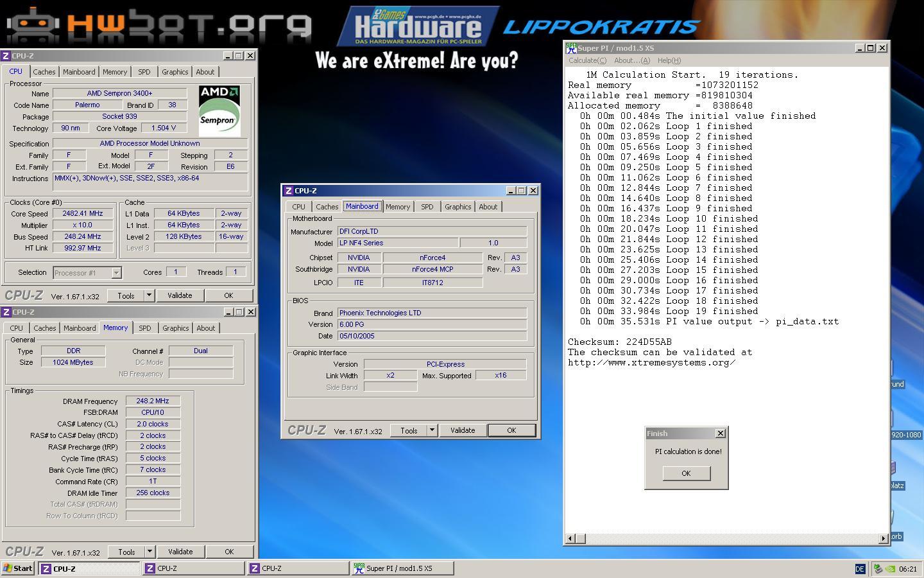Screen dimensions: 924x578
Task: Click the Name field AMD Sempron 3400+
Action: tap(119, 93)
